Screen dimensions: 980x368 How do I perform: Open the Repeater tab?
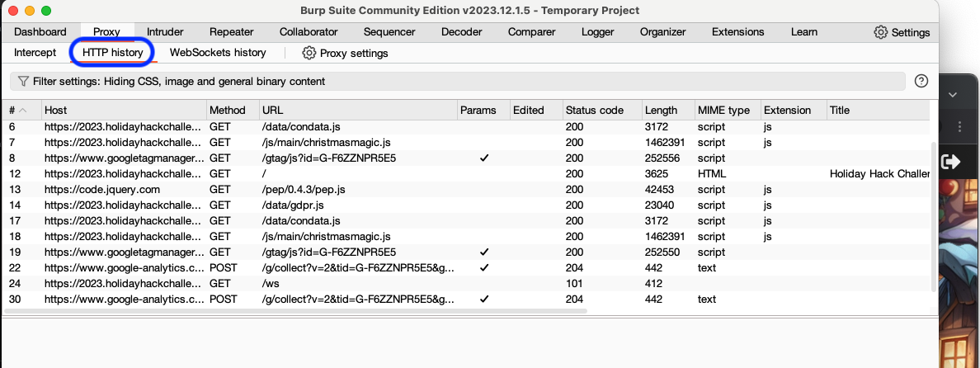tap(231, 32)
